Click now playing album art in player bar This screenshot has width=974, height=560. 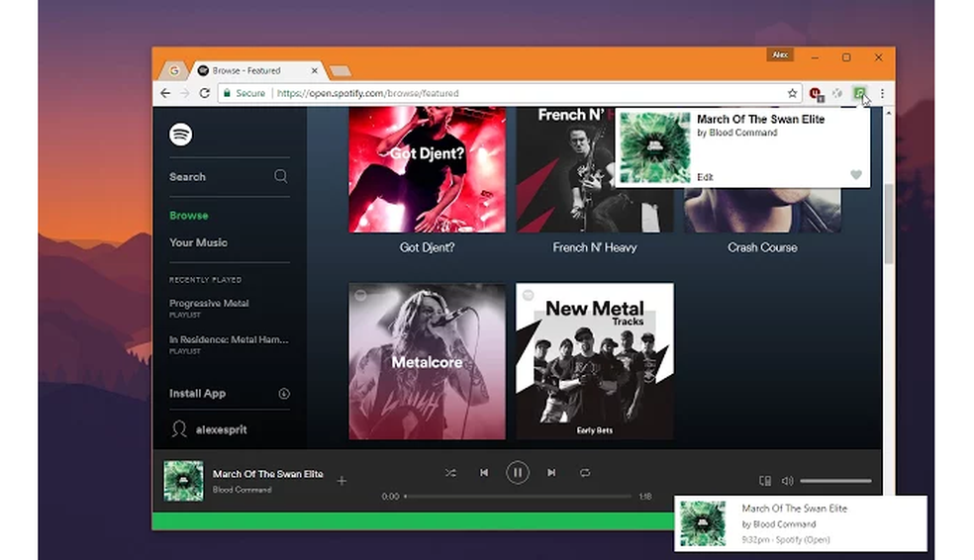[x=183, y=481]
